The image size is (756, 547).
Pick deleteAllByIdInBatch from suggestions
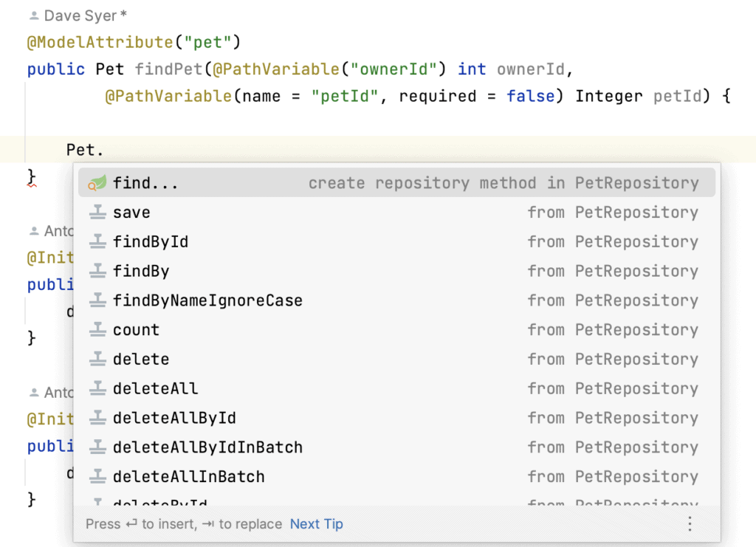coord(396,448)
